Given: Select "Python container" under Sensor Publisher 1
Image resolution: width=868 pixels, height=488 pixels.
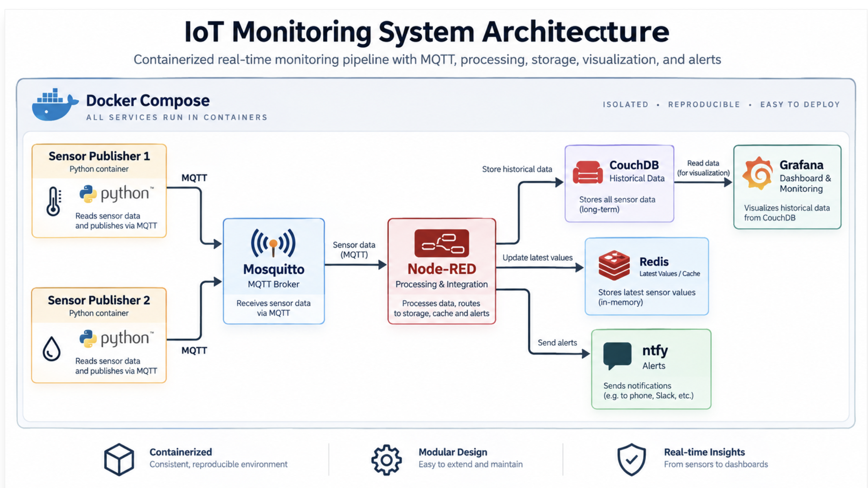Looking at the screenshot, I should (x=99, y=169).
